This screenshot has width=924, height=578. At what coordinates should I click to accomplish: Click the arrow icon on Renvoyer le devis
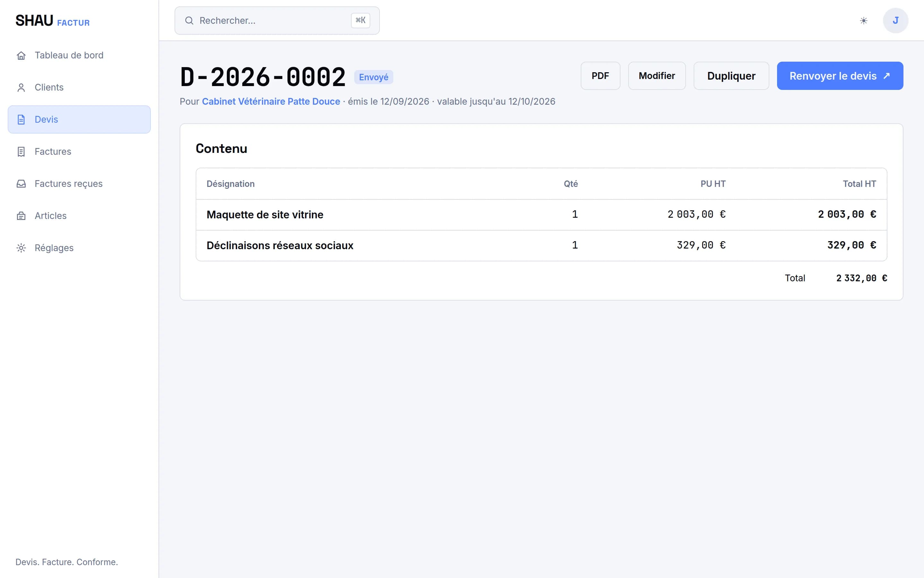[886, 76]
